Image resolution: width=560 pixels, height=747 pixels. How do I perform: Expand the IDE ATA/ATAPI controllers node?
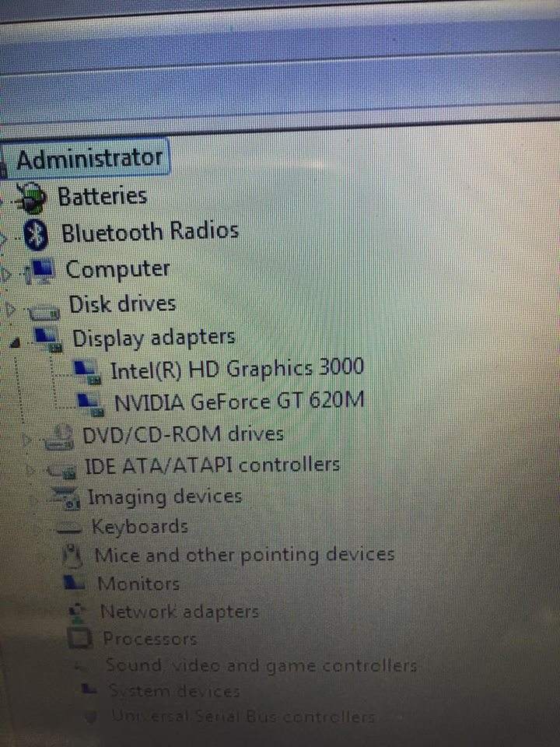click(x=31, y=471)
